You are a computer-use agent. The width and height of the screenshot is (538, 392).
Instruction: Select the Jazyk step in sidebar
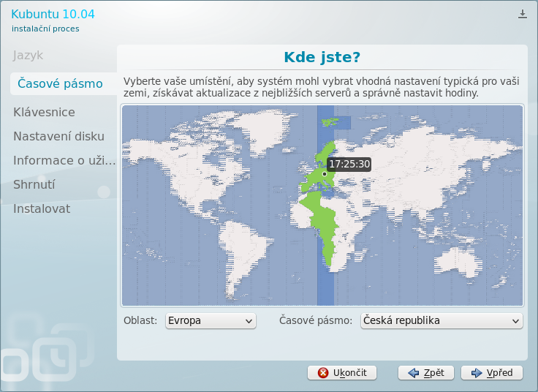pos(28,56)
